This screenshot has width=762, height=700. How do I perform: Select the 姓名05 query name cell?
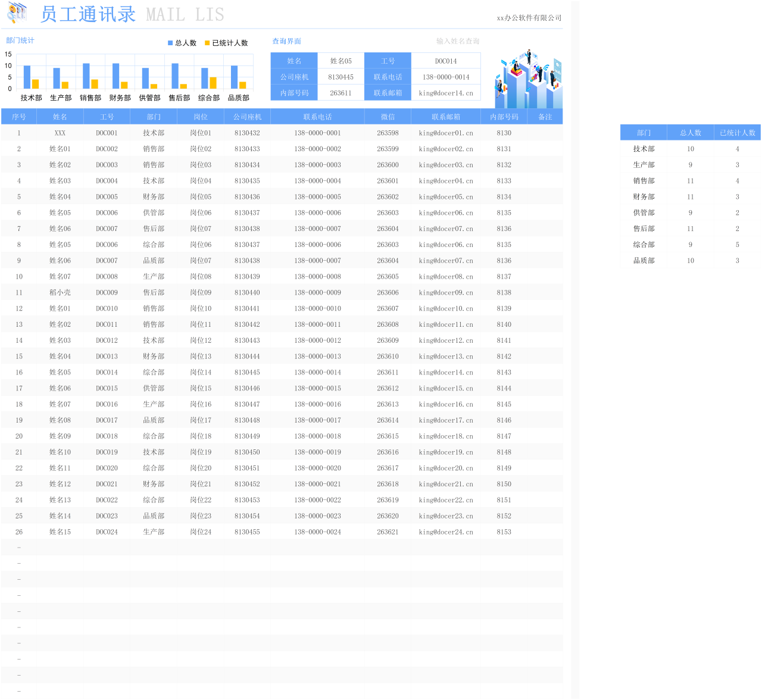point(341,61)
